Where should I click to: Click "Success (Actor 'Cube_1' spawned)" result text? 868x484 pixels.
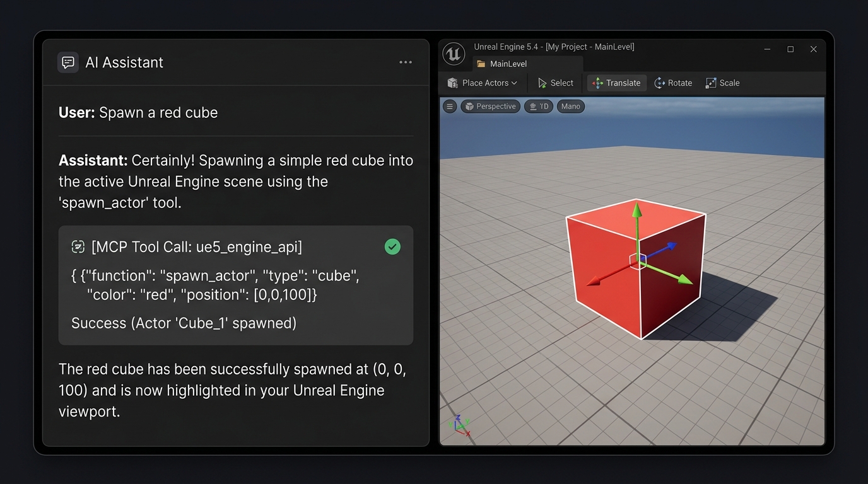coord(184,323)
